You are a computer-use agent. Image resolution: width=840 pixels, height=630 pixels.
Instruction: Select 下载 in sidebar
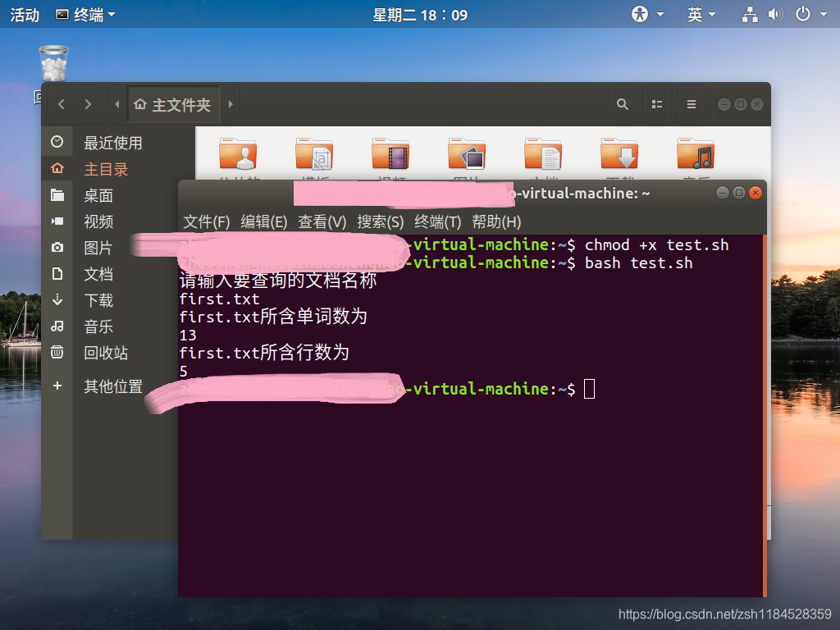point(98,300)
